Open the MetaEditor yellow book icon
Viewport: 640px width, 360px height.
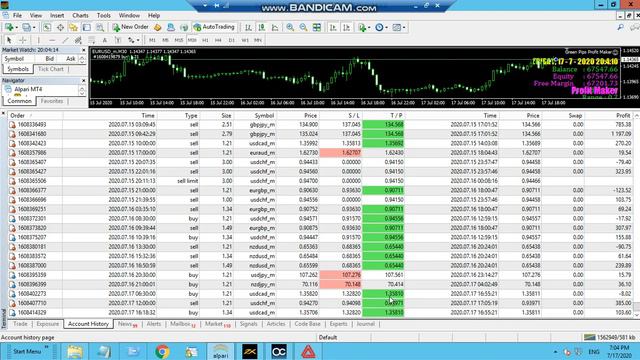158,27
